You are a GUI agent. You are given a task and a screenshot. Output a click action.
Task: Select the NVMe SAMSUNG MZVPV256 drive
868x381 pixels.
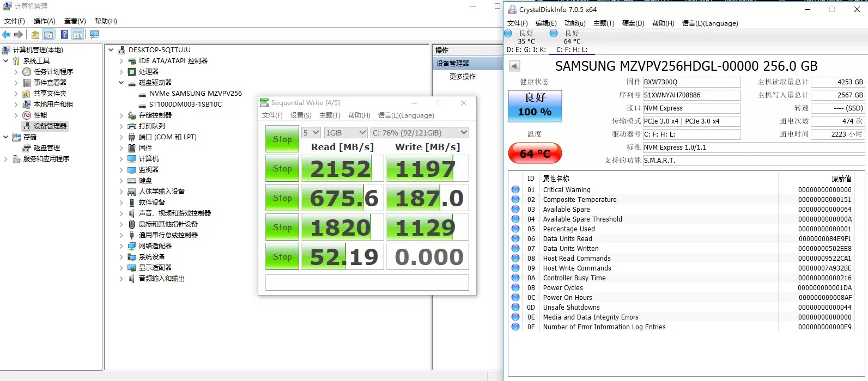pyautogui.click(x=195, y=94)
